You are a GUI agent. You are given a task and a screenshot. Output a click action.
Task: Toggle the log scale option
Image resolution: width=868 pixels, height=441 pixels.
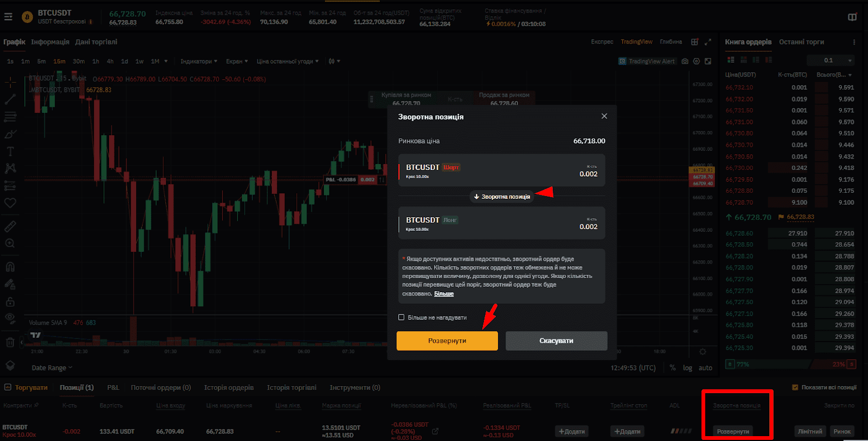click(687, 368)
